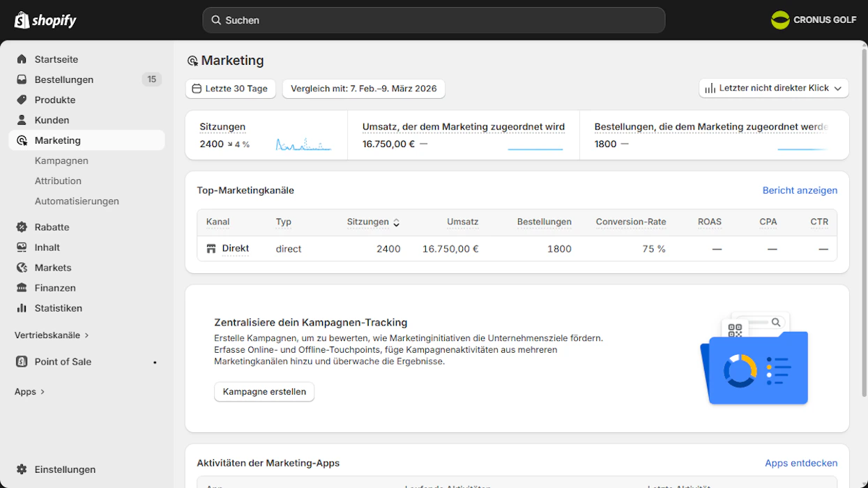Click the Inhalt image icon
The height and width of the screenshot is (488, 868).
22,247
